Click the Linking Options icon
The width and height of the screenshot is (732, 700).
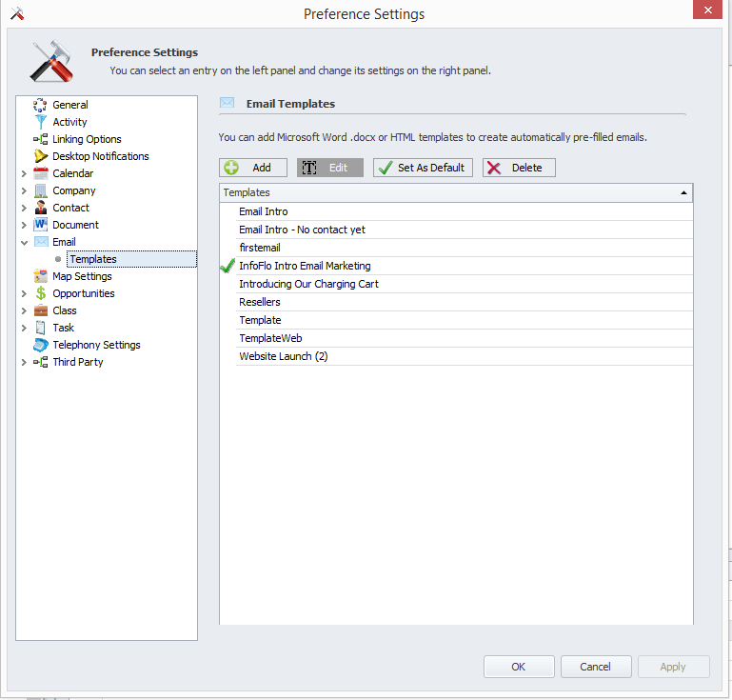(41, 139)
